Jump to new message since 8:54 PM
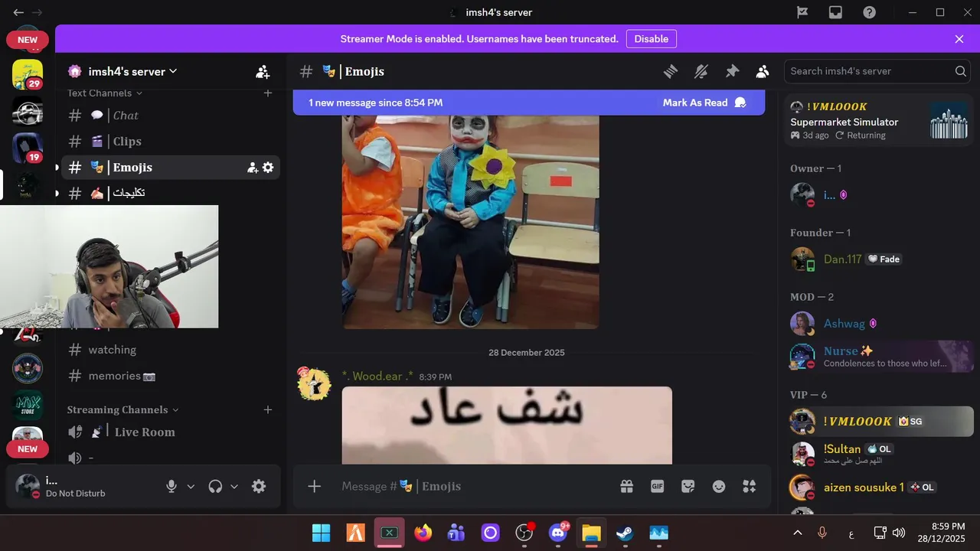This screenshot has height=551, width=980. pos(375,103)
